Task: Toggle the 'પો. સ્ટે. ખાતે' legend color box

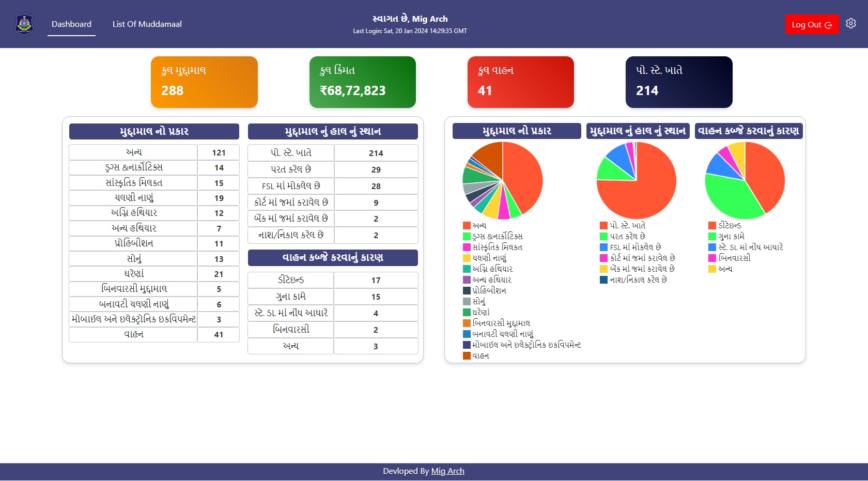Action: coord(603,225)
